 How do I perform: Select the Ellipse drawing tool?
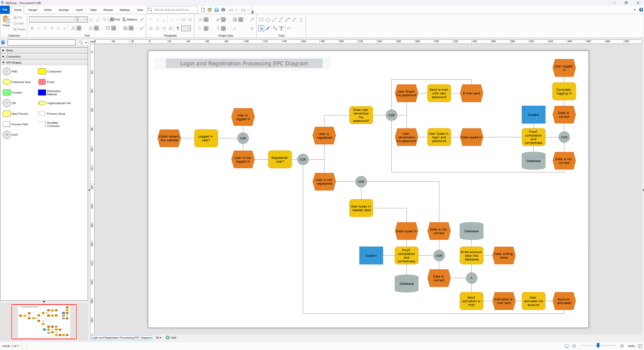268,20
